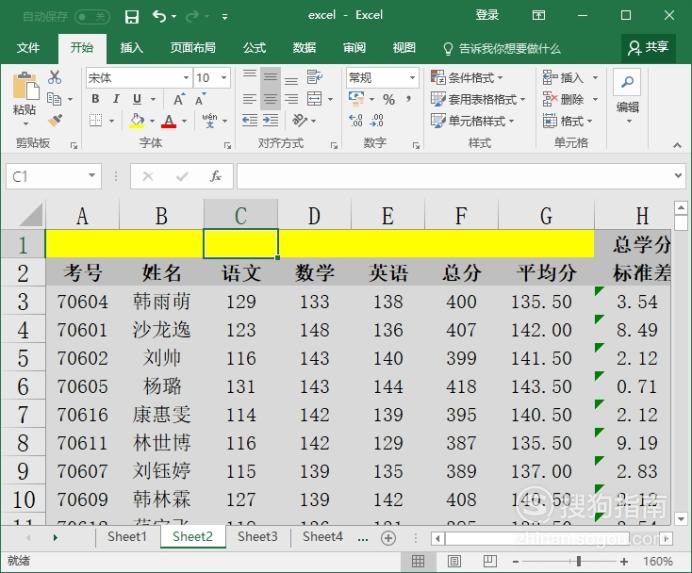The height and width of the screenshot is (573, 692).
Task: Click the Find magnifier icon in 编辑 group
Action: coord(627,82)
